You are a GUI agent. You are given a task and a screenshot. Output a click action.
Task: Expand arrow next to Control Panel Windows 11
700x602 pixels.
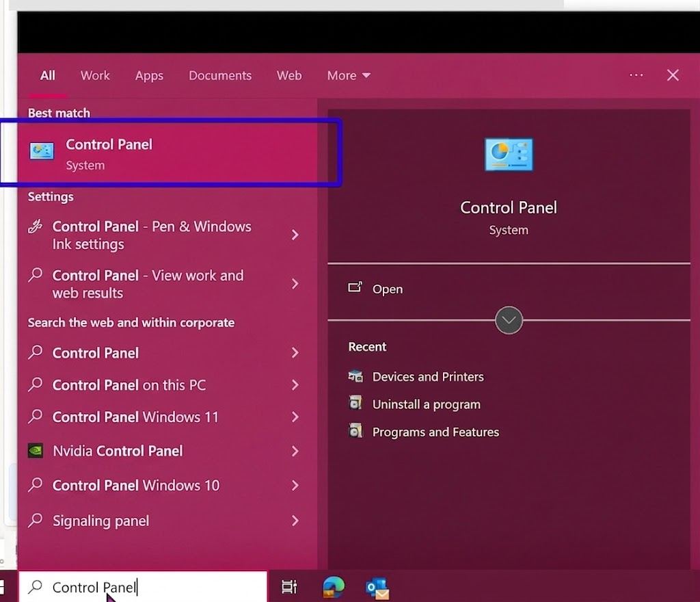tap(295, 417)
